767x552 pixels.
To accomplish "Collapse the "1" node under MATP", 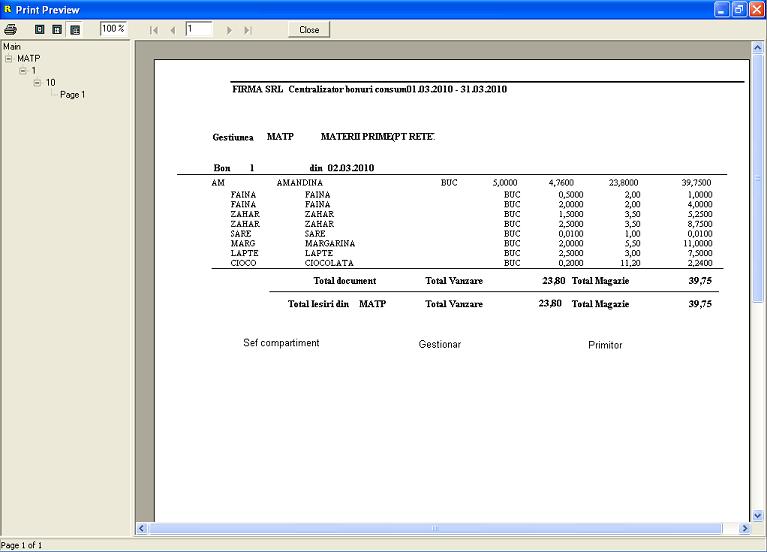I will [x=23, y=71].
